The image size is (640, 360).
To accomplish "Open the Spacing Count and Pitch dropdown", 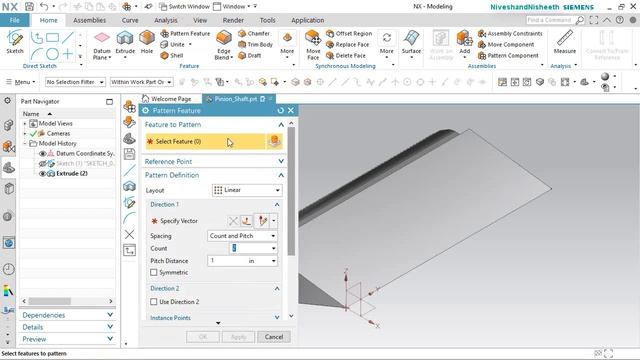I will [x=242, y=236].
